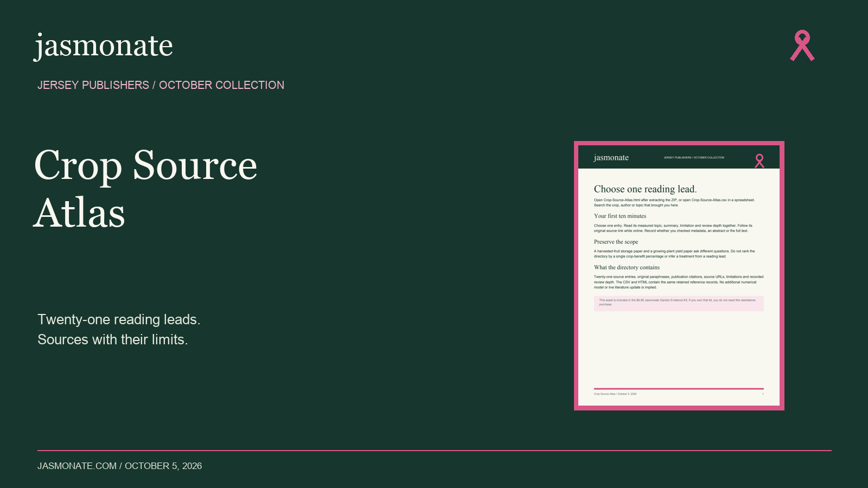This screenshot has width=868, height=488.
Task: Select the line 'Twenty-one reading leads.'
Action: coord(119,319)
